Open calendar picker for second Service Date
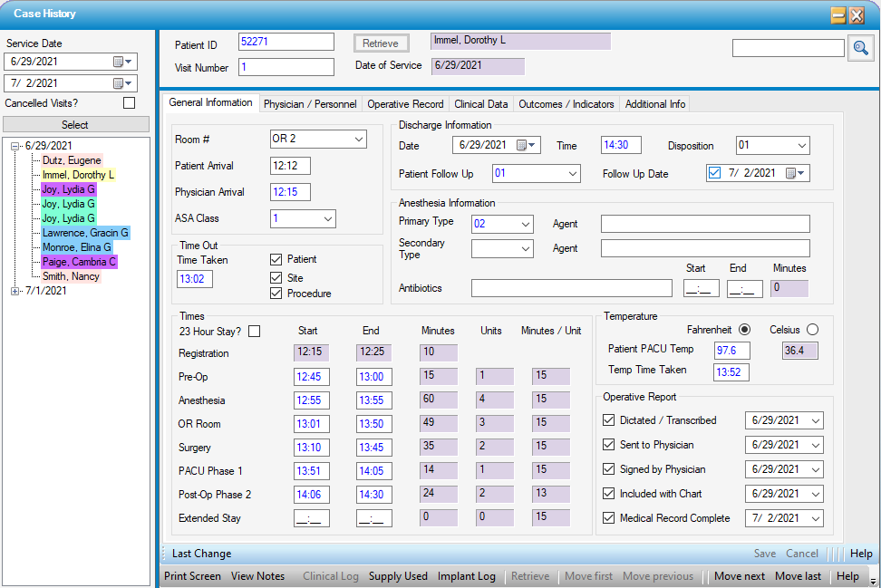 point(122,83)
